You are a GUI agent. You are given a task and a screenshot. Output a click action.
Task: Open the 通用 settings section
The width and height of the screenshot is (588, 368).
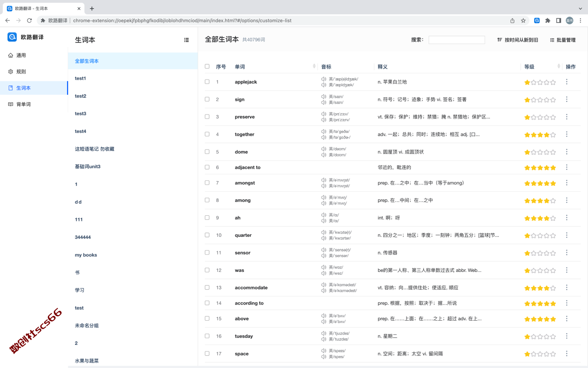[x=34, y=55]
